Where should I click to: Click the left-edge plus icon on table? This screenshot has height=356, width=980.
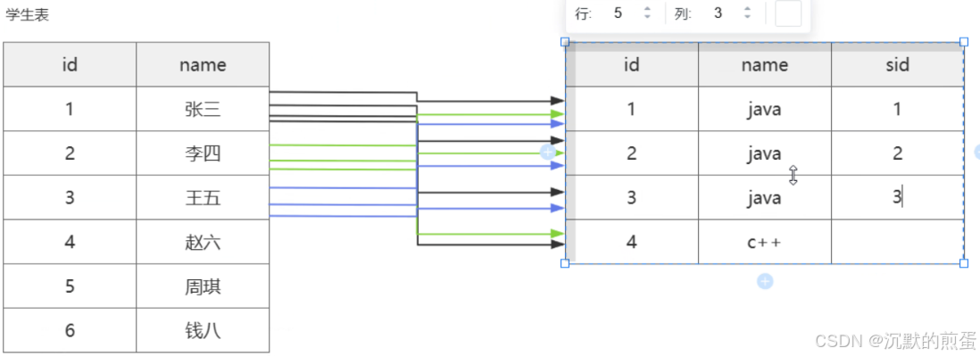click(547, 152)
